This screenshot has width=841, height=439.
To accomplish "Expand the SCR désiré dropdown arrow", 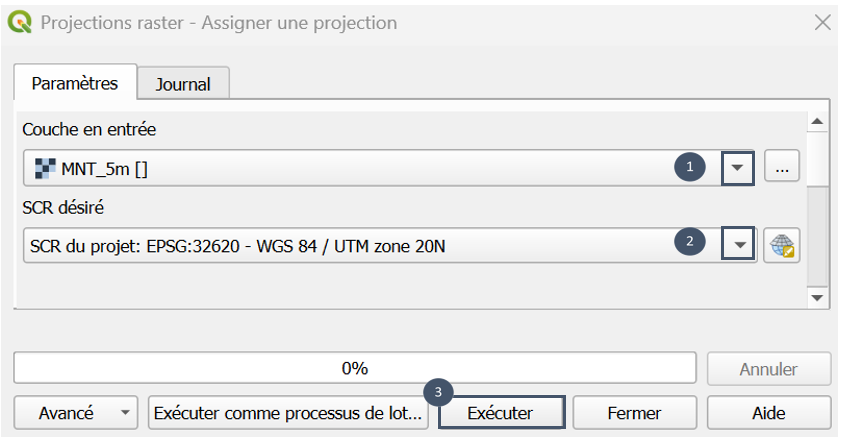I will (739, 244).
